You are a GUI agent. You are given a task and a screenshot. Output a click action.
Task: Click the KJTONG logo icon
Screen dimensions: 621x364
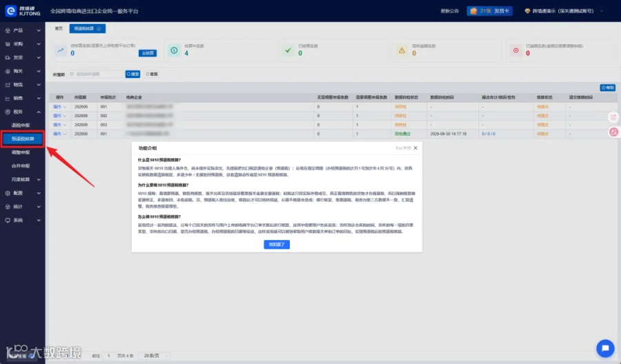[10, 11]
